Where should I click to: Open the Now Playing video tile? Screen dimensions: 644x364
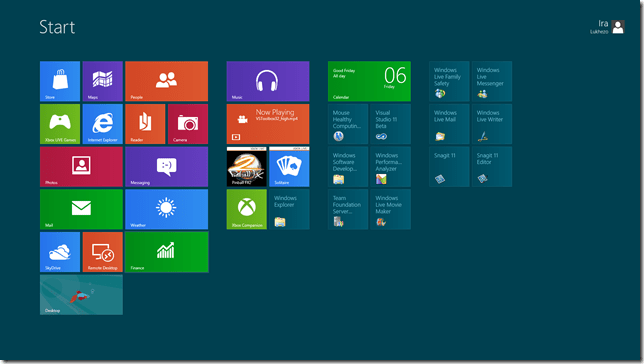[268, 124]
